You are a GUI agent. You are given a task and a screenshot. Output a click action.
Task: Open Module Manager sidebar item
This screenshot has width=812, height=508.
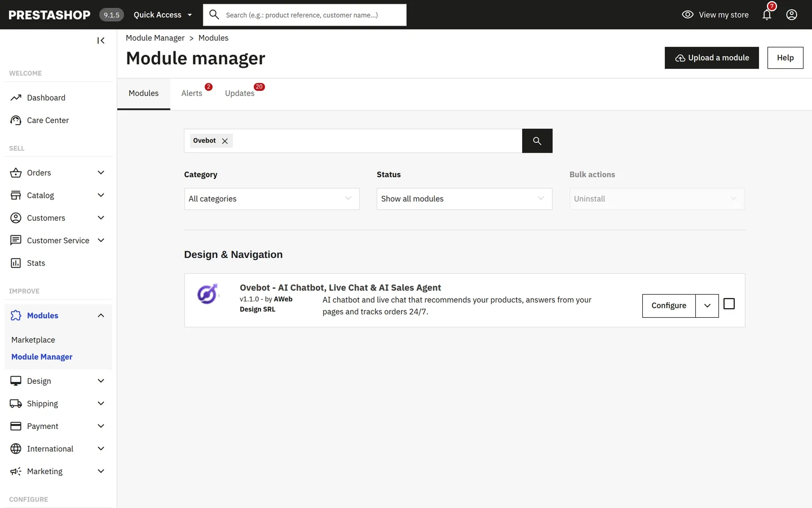click(x=42, y=357)
